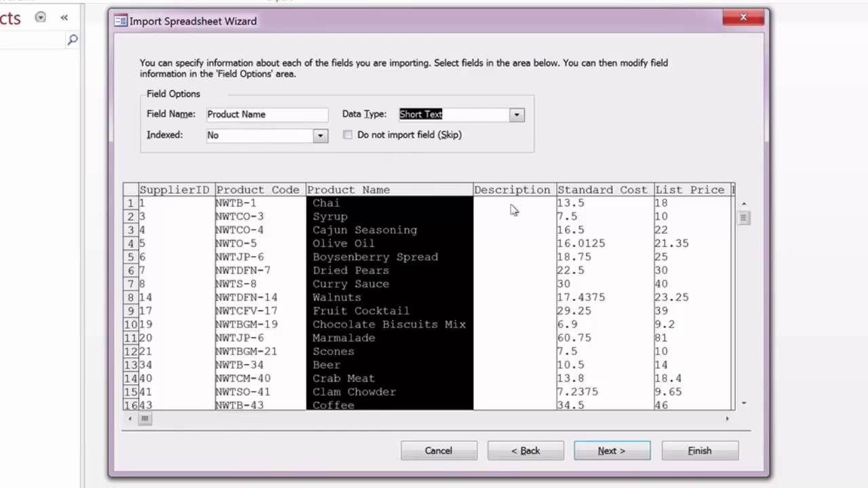Click the < Back button
This screenshot has height=488, width=868.
[526, 450]
